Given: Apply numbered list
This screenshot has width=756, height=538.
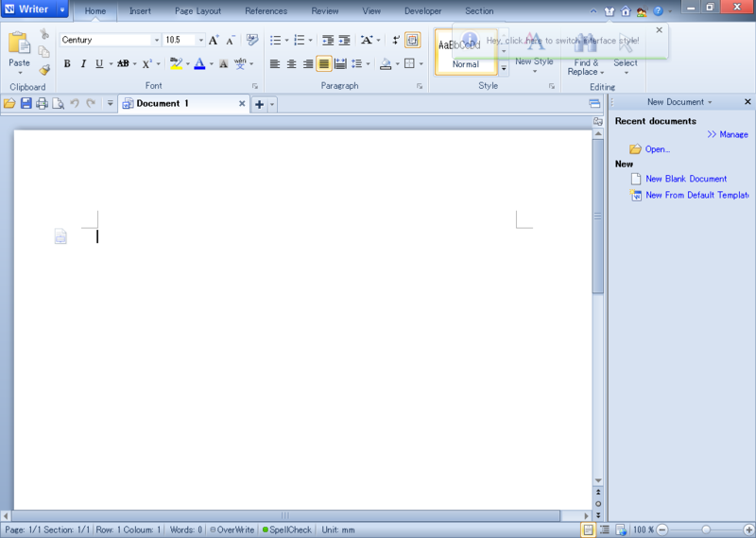Looking at the screenshot, I should click(x=300, y=40).
